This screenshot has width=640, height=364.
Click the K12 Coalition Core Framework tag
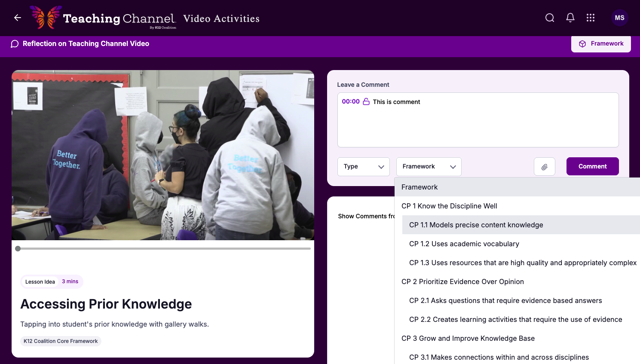[61, 341]
